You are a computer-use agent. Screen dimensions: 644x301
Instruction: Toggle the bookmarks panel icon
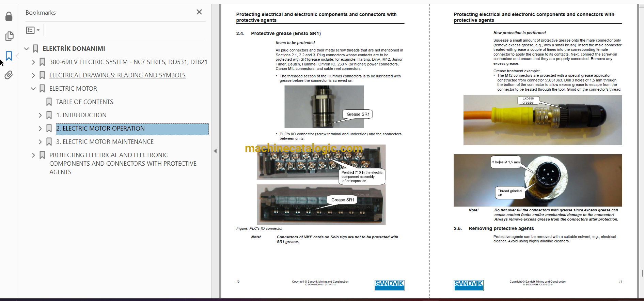(x=9, y=56)
